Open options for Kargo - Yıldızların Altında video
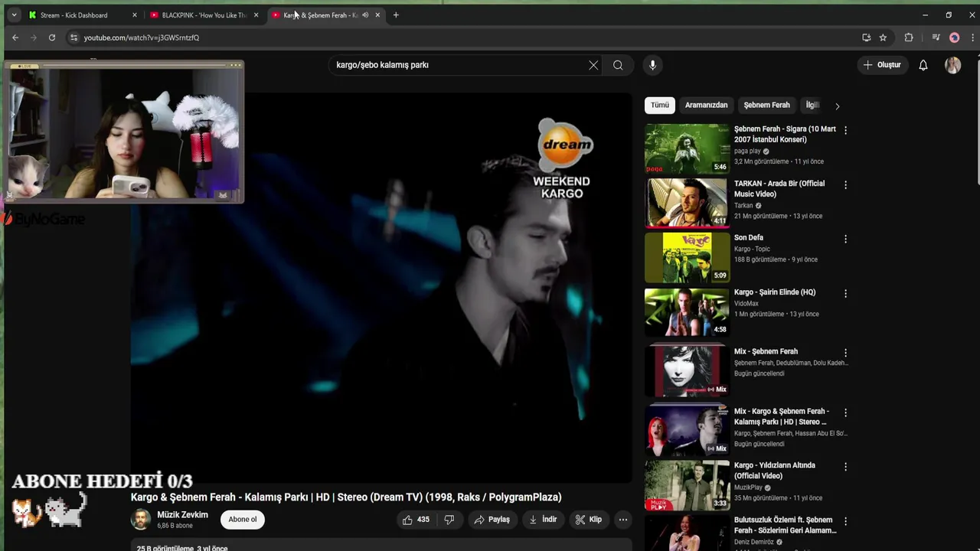The width and height of the screenshot is (980, 551). (x=845, y=467)
